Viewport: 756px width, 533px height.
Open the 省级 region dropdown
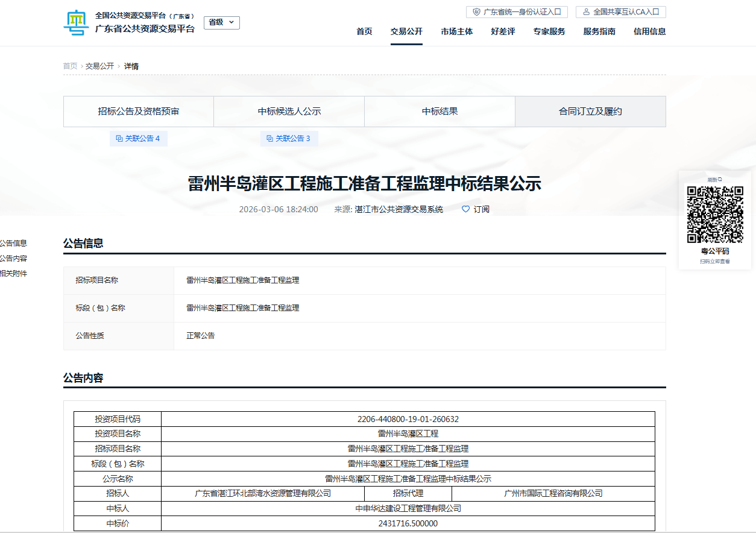(x=221, y=22)
